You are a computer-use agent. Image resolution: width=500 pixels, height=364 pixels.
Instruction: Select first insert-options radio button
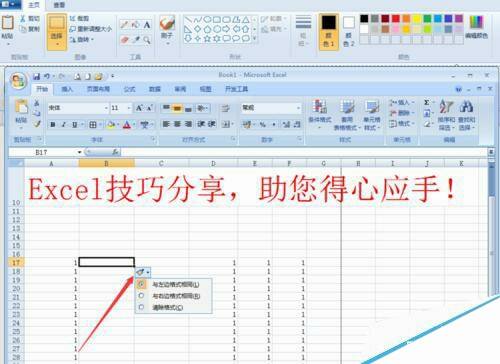141,284
